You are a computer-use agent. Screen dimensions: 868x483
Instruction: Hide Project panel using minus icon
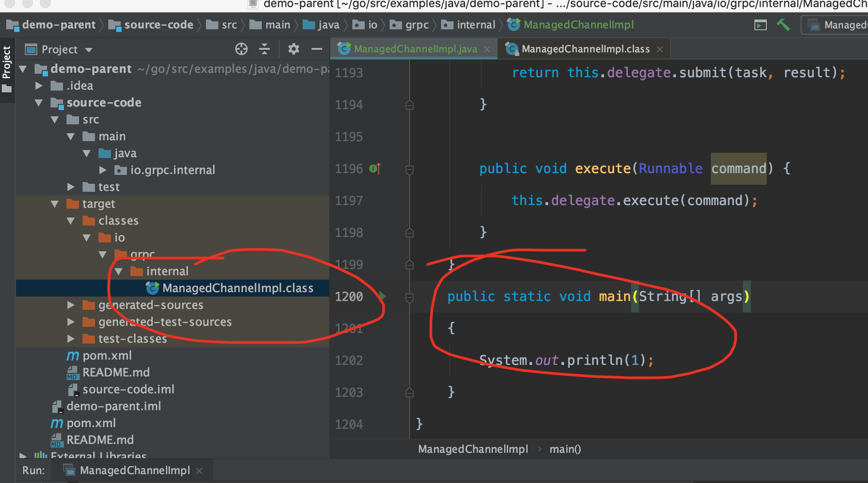click(x=316, y=49)
